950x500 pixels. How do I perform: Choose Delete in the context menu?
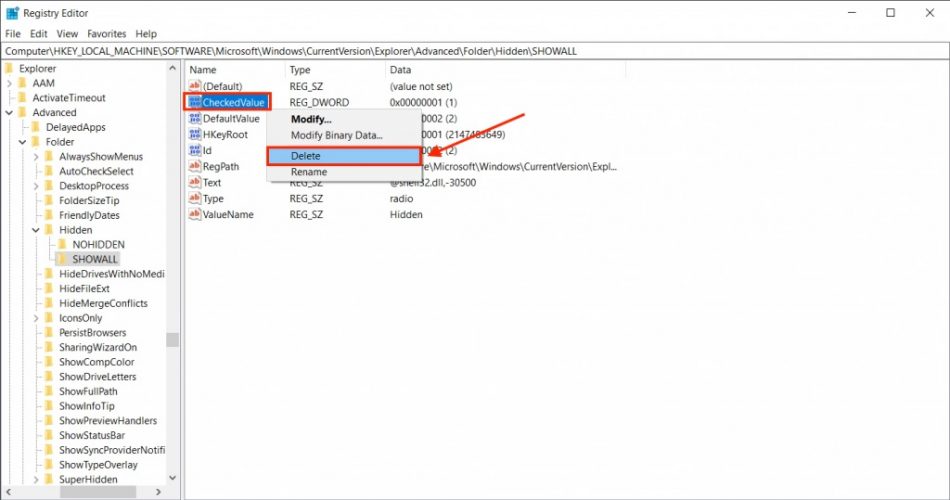coord(344,156)
